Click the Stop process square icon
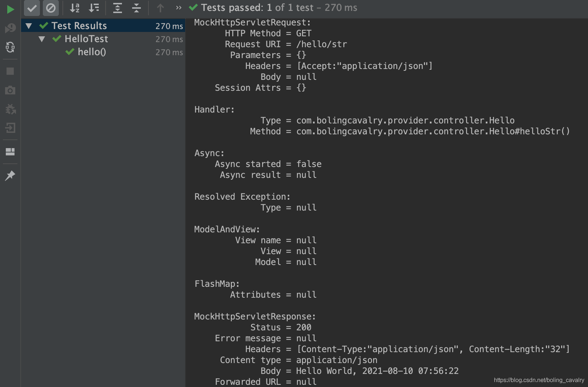 10,71
